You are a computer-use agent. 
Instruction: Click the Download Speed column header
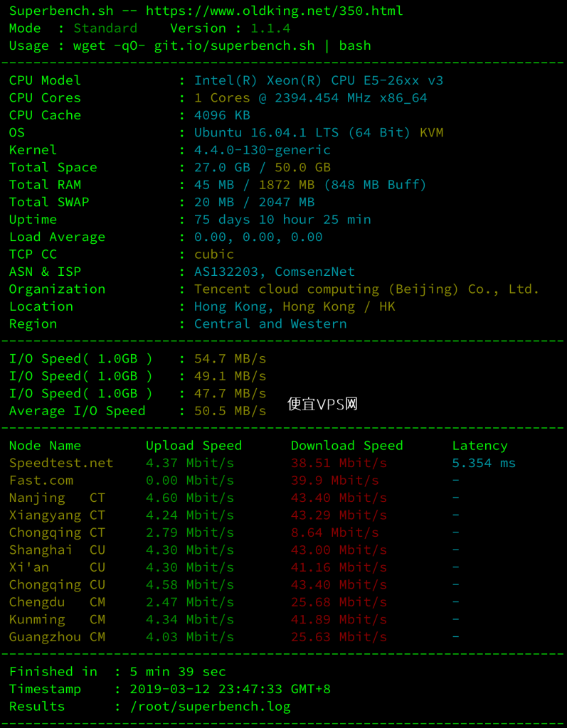346,446
